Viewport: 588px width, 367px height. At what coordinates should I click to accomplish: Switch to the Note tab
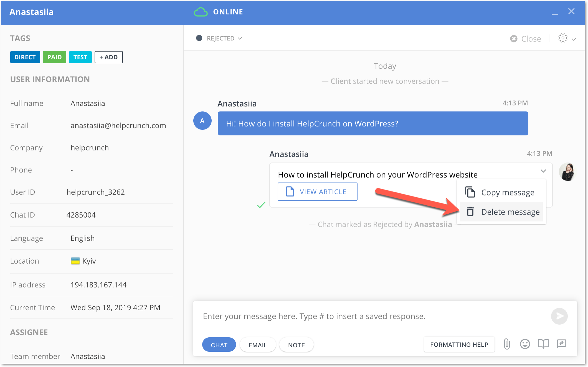(x=296, y=345)
